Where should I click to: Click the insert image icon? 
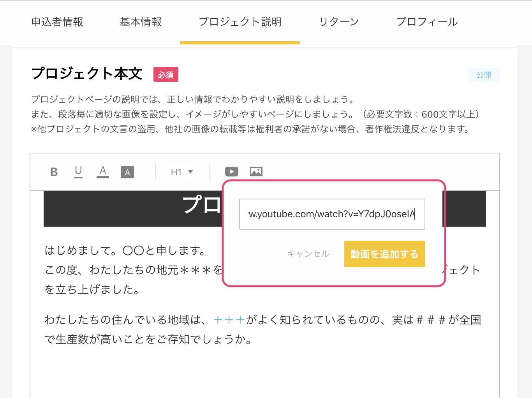(256, 172)
